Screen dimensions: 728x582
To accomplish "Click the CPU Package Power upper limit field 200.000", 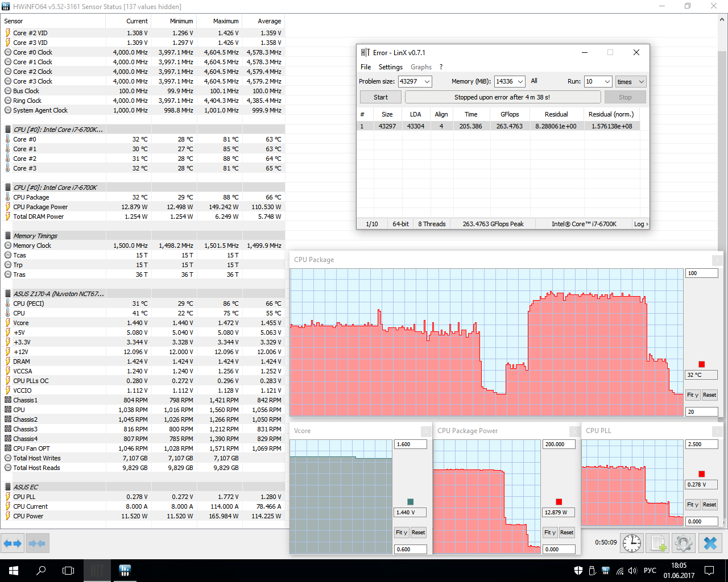I will 559,444.
